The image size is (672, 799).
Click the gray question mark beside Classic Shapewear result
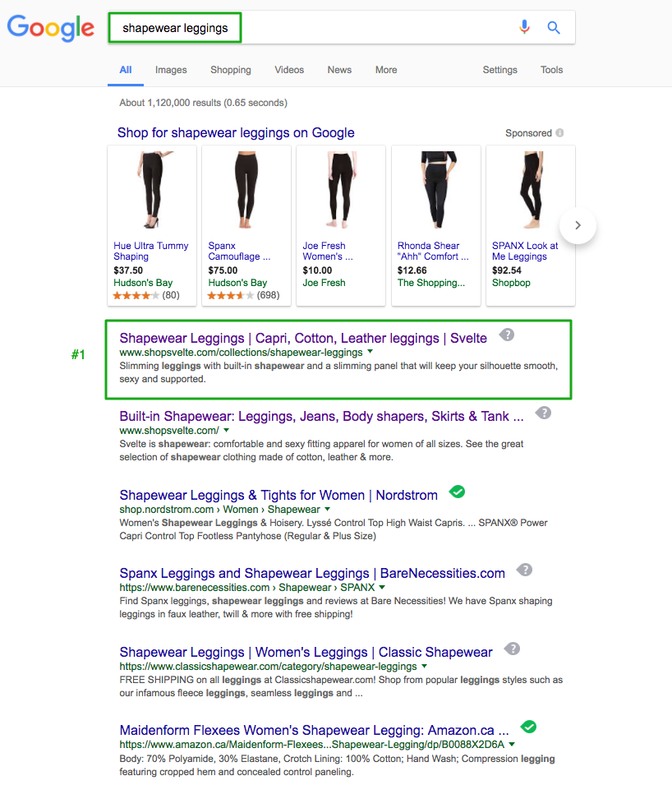[x=512, y=649]
